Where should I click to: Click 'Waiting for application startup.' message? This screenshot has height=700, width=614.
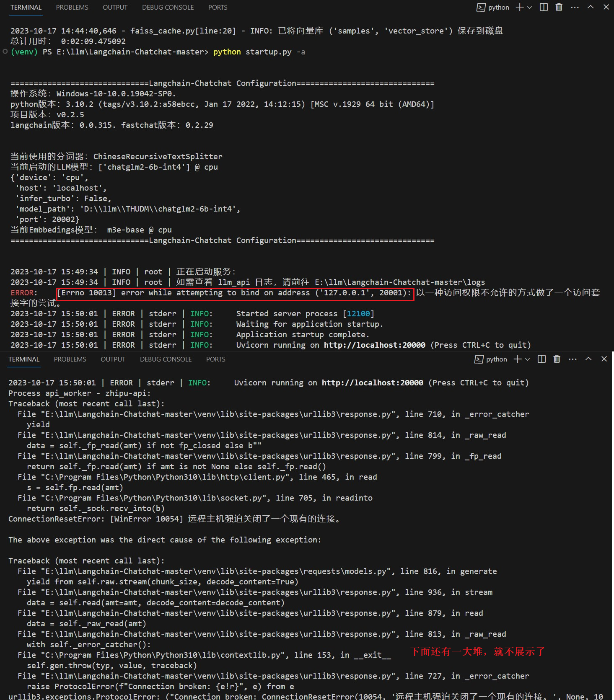click(x=309, y=324)
